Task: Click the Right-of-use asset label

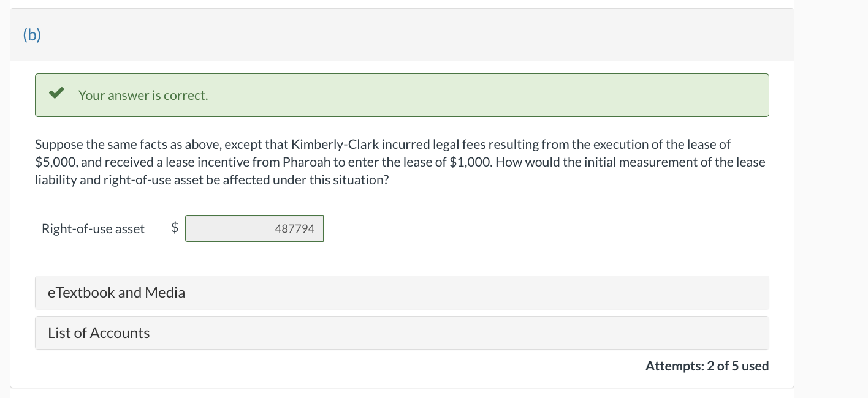Action: (93, 228)
